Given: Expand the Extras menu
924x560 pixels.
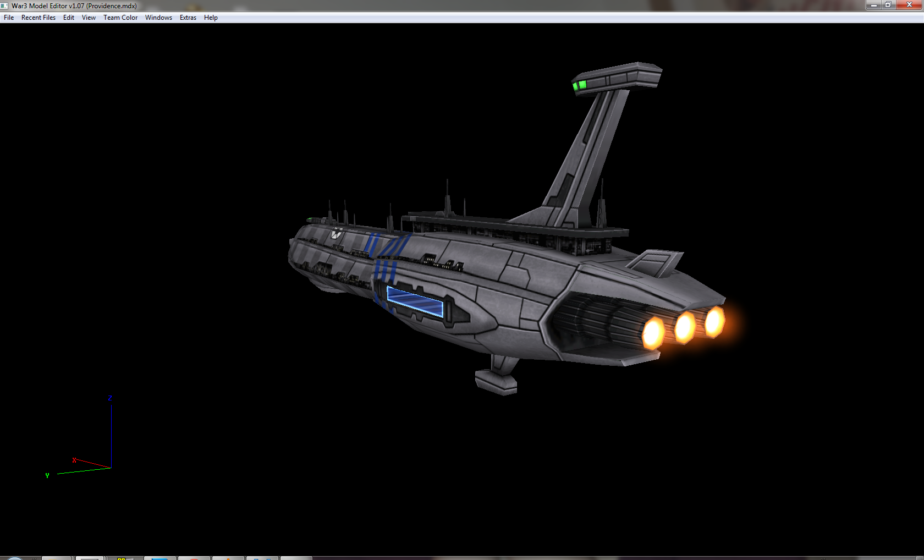Looking at the screenshot, I should tap(188, 18).
